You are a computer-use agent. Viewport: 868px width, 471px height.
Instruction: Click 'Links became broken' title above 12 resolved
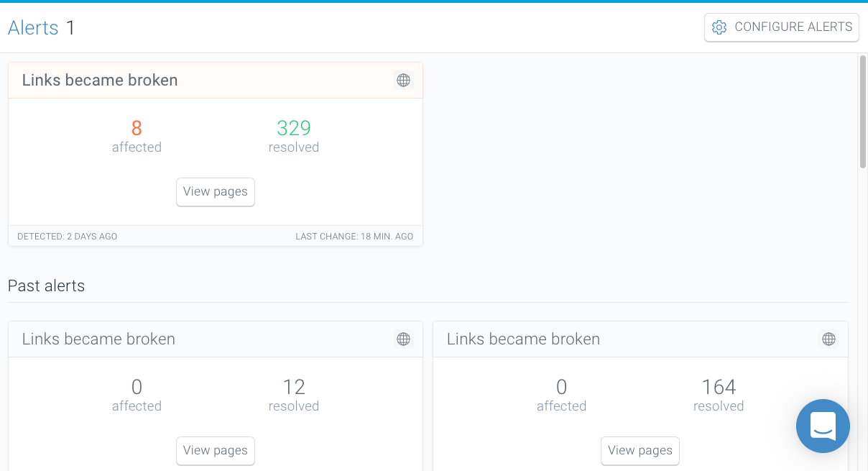98,339
